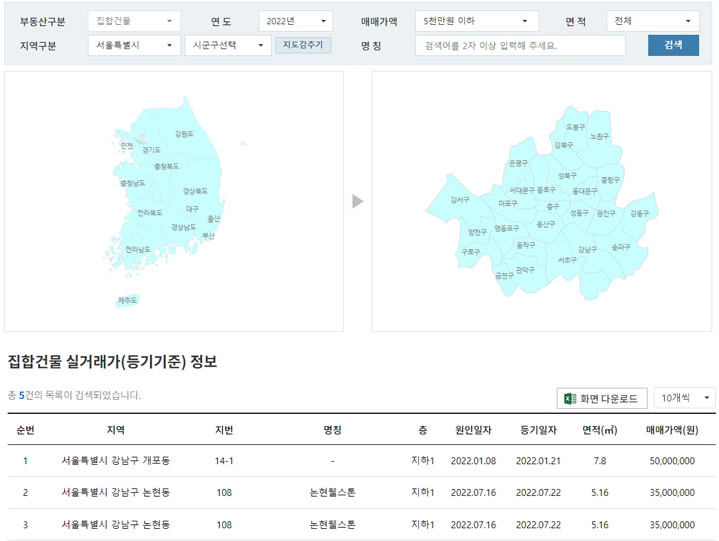Image resolution: width=719 pixels, height=541 pixels.
Task: Select 성북구 on the Seoul map
Action: coord(567,175)
